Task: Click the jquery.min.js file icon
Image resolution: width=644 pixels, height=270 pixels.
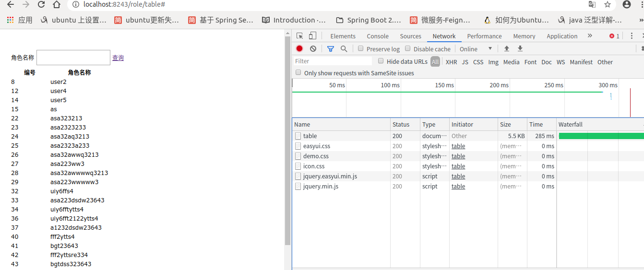Action: pos(298,187)
